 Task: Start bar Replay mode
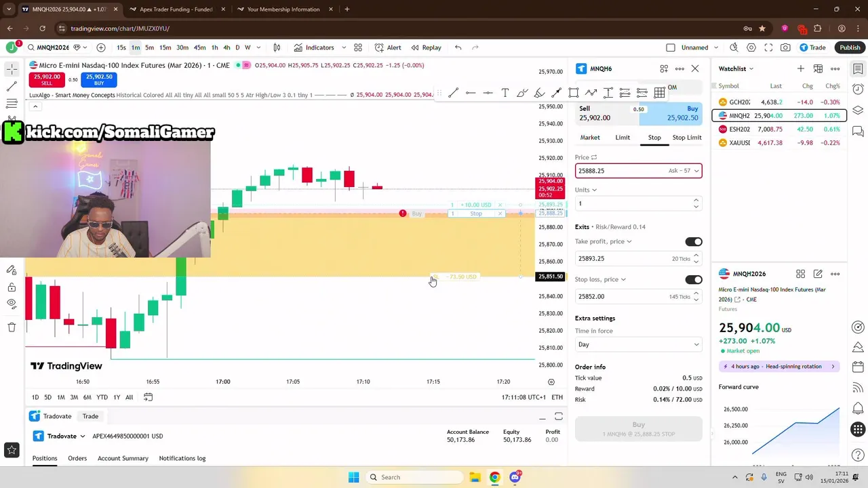click(x=426, y=47)
